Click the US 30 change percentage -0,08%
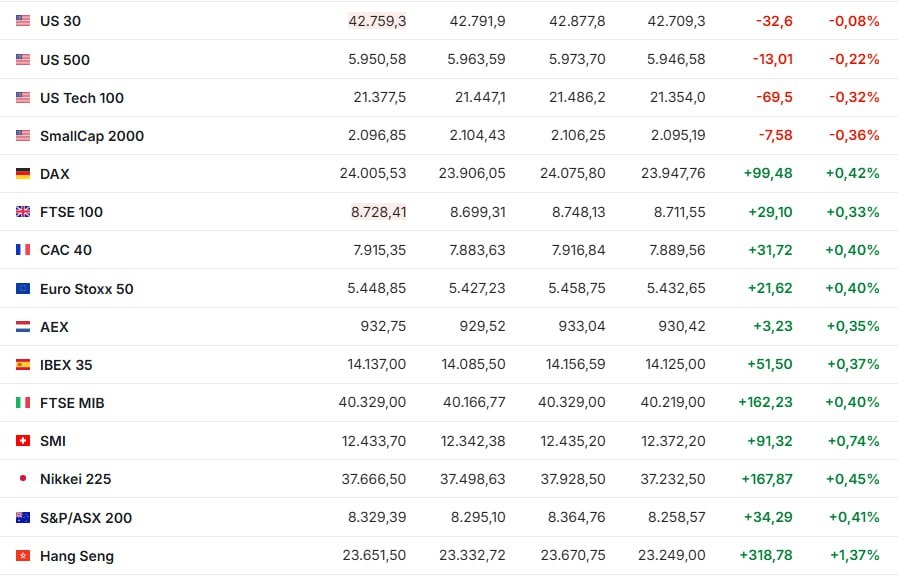Screen dimensions: 898x576 point(854,21)
